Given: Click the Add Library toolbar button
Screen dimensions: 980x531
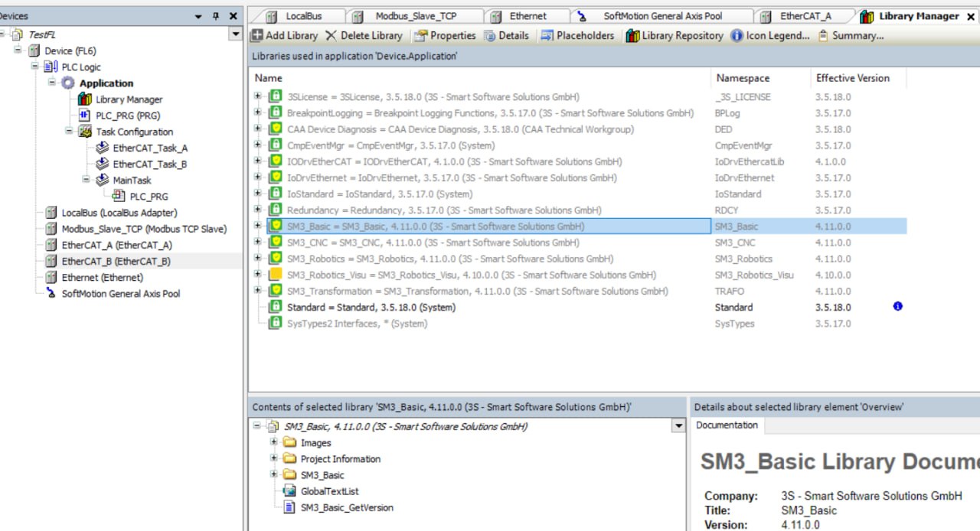Looking at the screenshot, I should pos(284,35).
